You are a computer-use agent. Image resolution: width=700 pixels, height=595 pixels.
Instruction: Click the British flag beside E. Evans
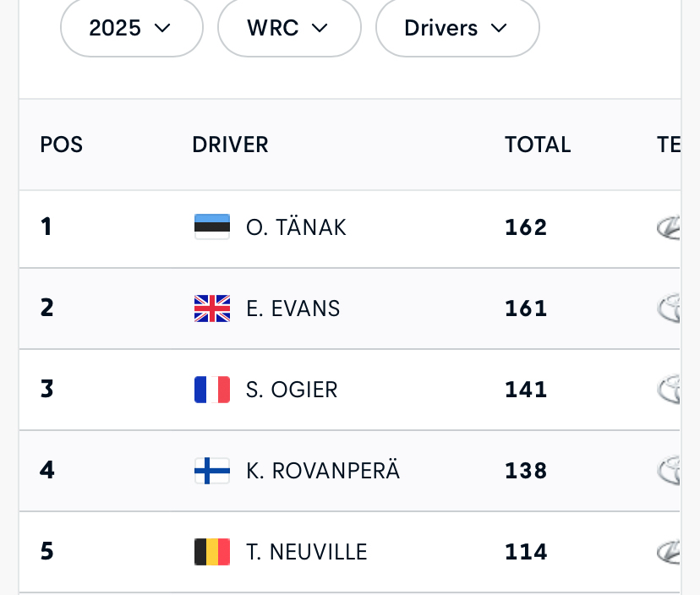(211, 308)
